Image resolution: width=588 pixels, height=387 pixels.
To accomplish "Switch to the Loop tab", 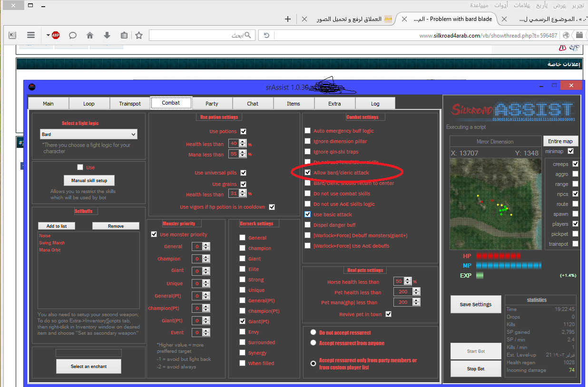I will click(89, 104).
